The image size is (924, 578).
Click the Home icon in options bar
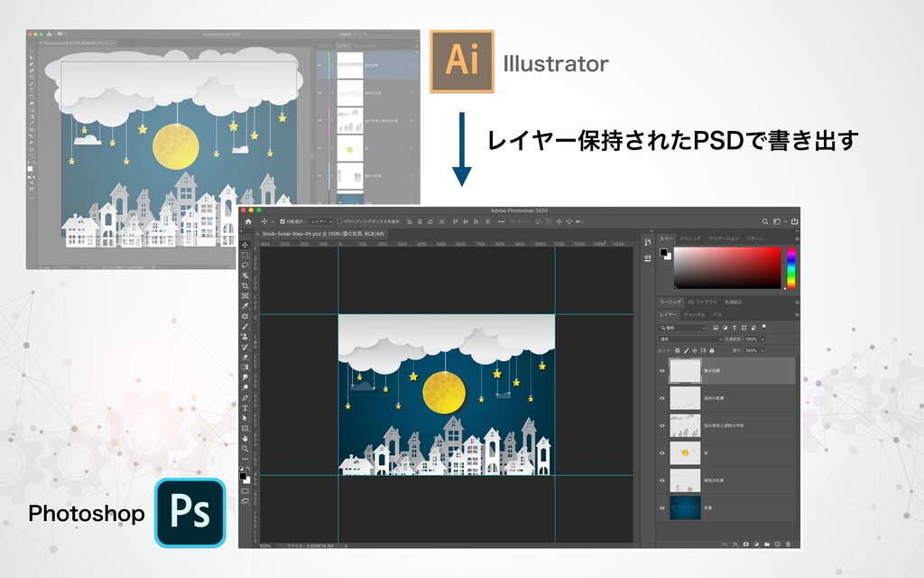coord(248,222)
